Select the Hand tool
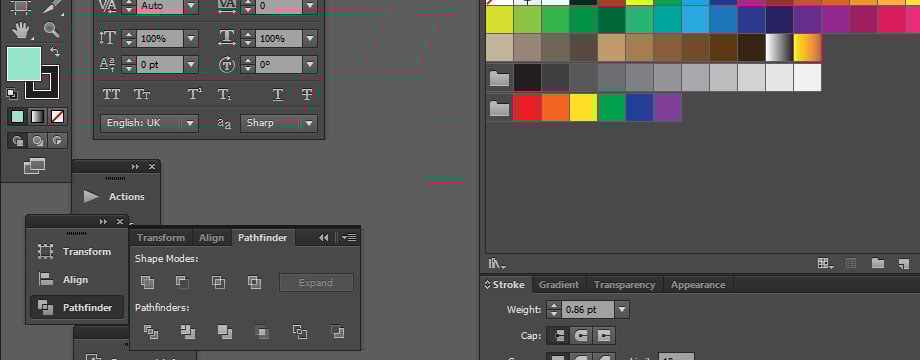Viewport: 920px width, 360px height. (x=21, y=29)
